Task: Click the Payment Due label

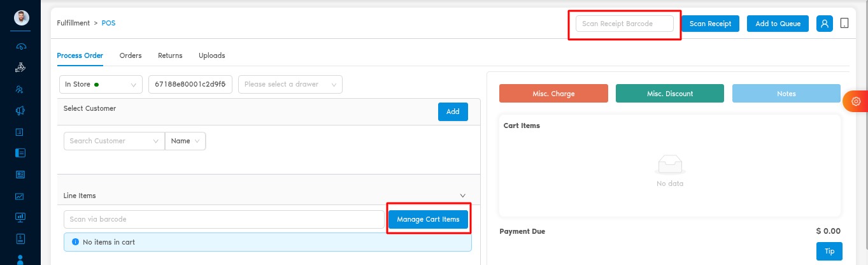Action: 522,231
